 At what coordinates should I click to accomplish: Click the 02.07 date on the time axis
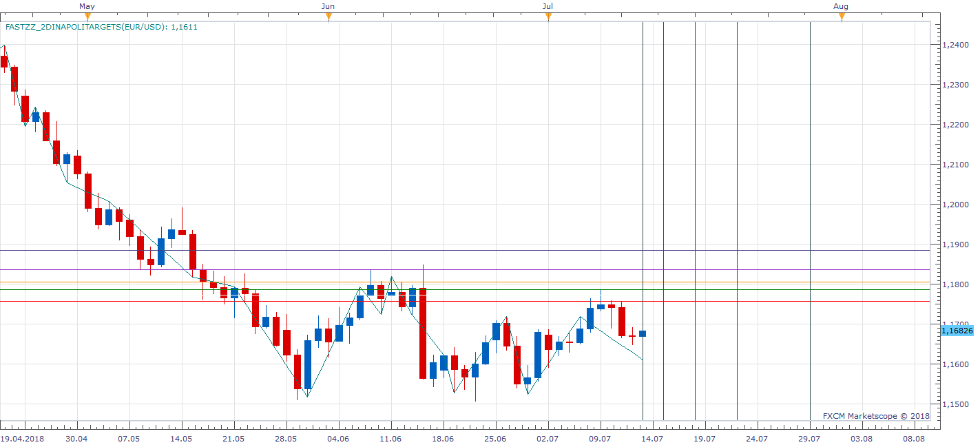(548, 438)
